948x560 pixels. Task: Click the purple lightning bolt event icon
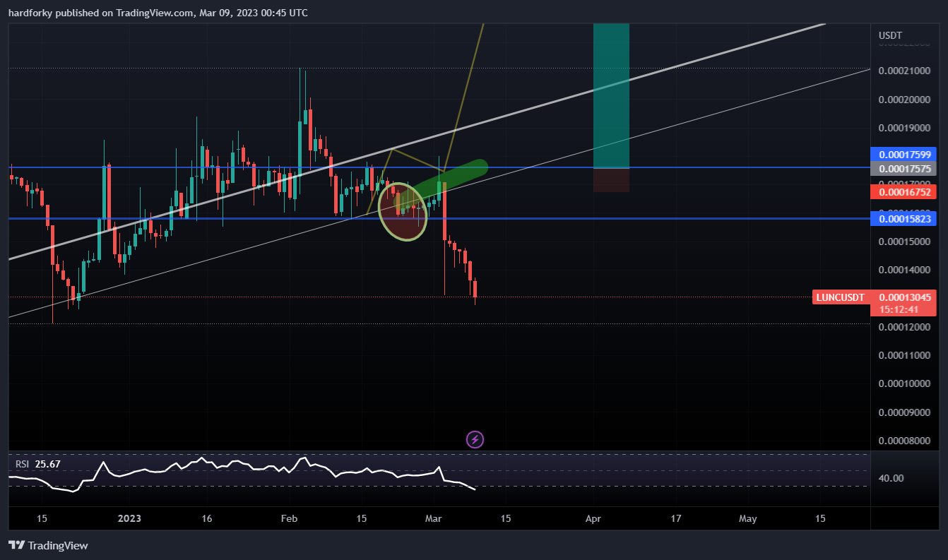pyautogui.click(x=475, y=439)
